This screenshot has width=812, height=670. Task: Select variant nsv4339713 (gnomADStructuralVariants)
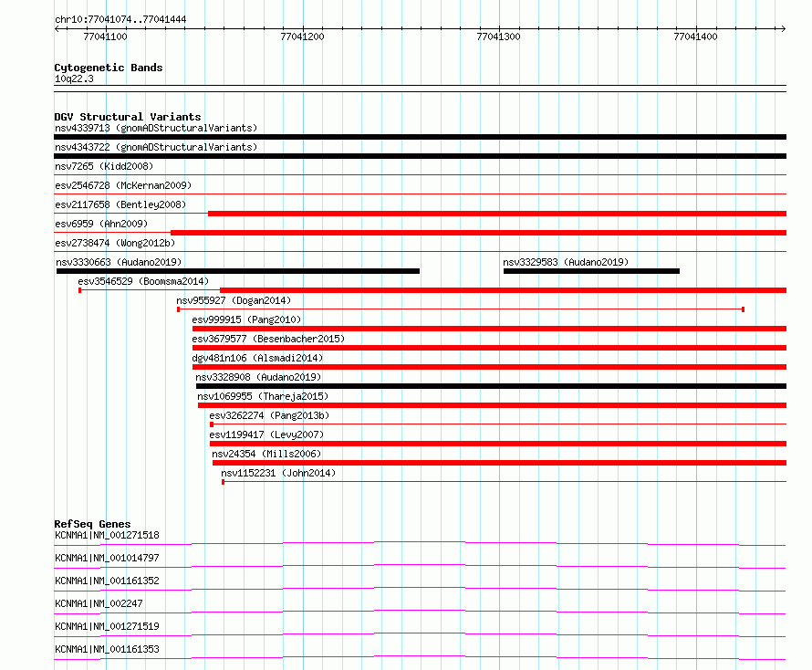pos(156,128)
